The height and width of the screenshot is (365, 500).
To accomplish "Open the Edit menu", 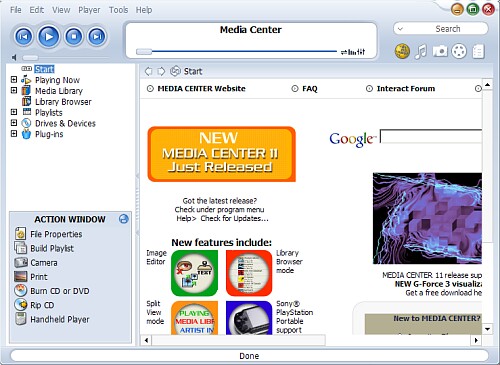I will (37, 10).
